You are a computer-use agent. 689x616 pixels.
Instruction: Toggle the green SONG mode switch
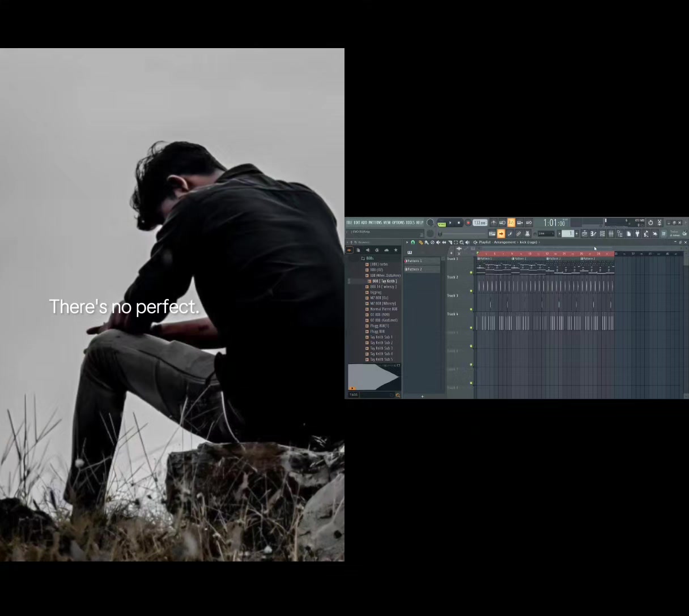(x=442, y=224)
